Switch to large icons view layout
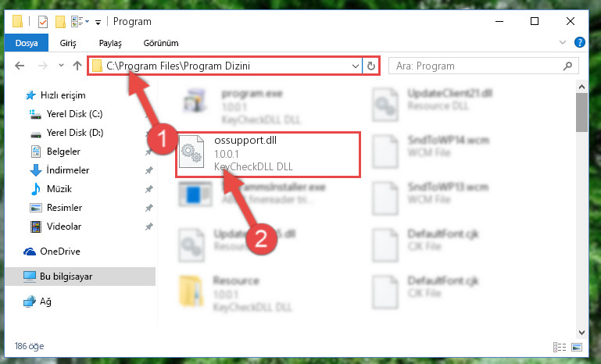 click(x=577, y=347)
